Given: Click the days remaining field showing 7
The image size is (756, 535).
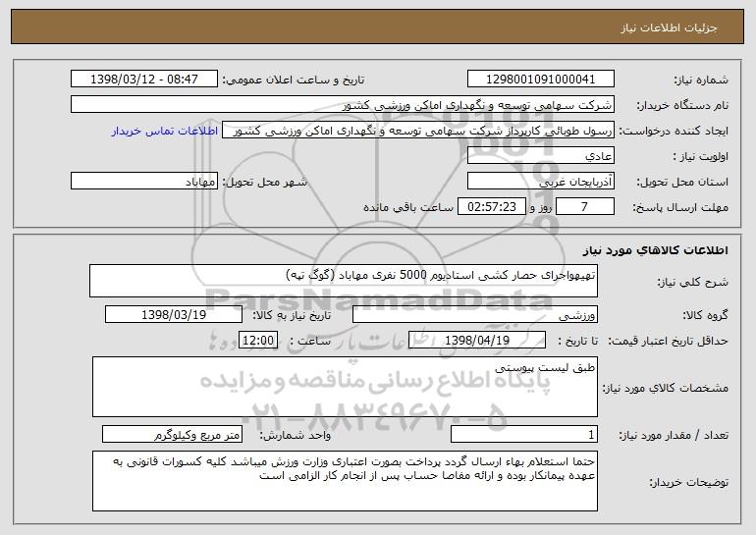Looking at the screenshot, I should pyautogui.click(x=585, y=207).
